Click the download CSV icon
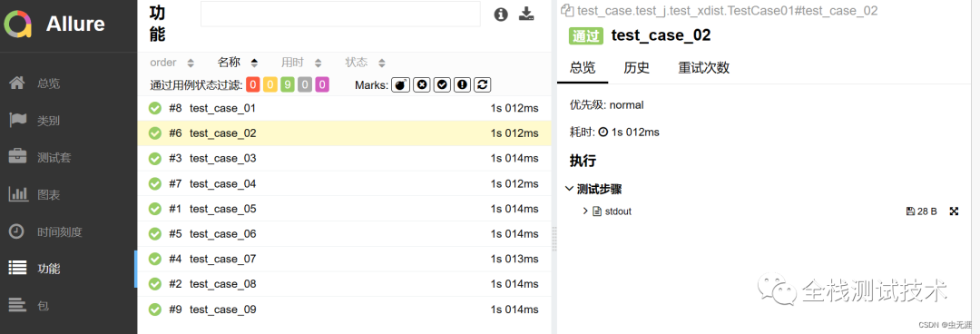The width and height of the screenshot is (980, 334). pos(527,14)
